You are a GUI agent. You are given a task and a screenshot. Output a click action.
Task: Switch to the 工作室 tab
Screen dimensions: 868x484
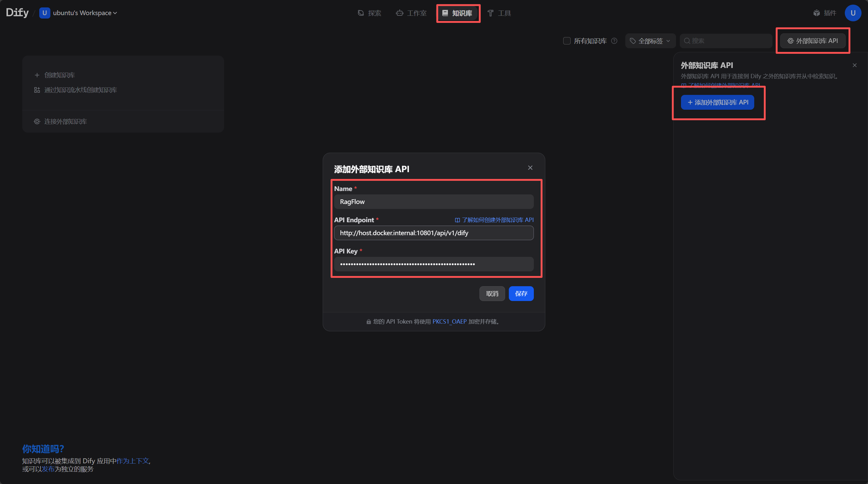411,13
